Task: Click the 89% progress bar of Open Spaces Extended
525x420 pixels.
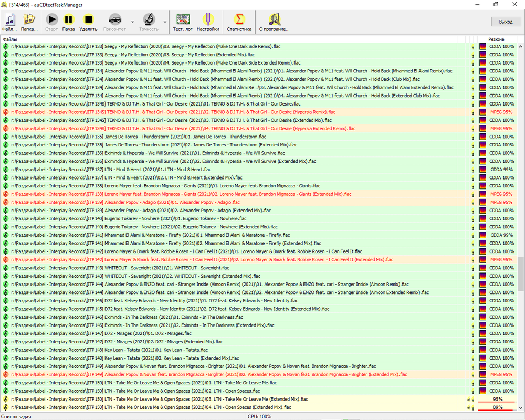Action: tap(498, 407)
